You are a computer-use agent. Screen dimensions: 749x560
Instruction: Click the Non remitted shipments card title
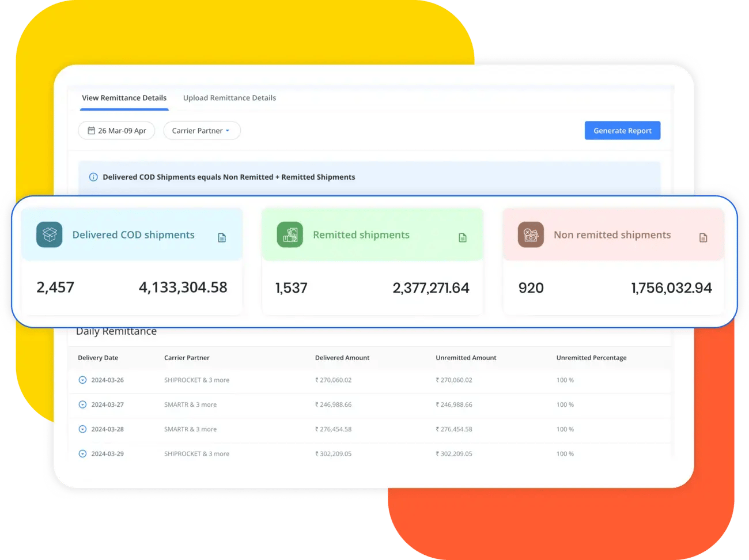612,234
